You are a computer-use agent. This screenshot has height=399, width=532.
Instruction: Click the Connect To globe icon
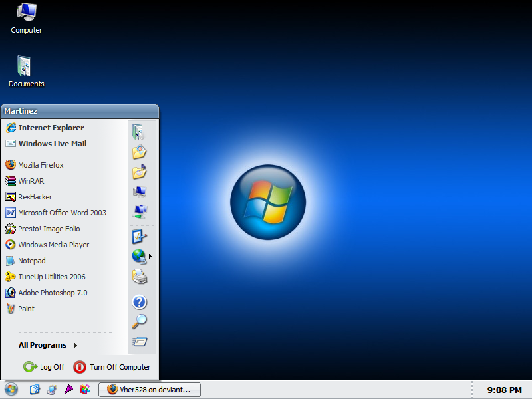pyautogui.click(x=139, y=257)
